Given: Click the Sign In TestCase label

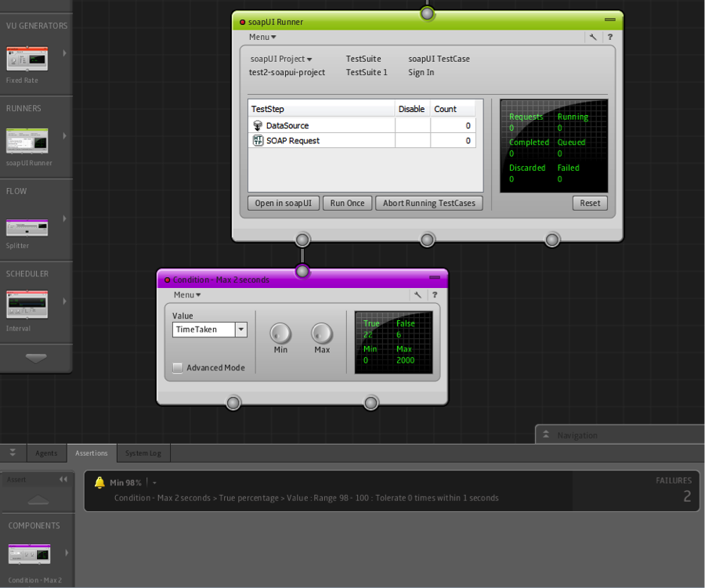Looking at the screenshot, I should [x=421, y=72].
